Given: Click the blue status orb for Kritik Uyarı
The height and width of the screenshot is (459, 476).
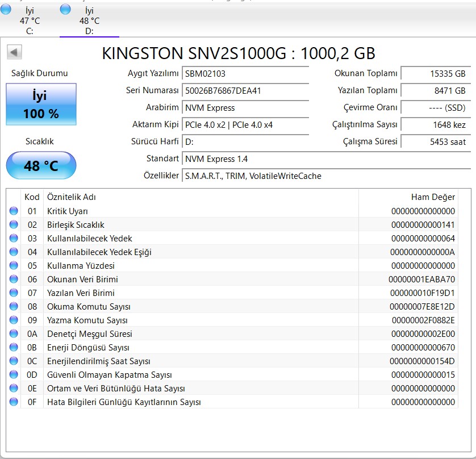Looking at the screenshot, I should [14, 211].
